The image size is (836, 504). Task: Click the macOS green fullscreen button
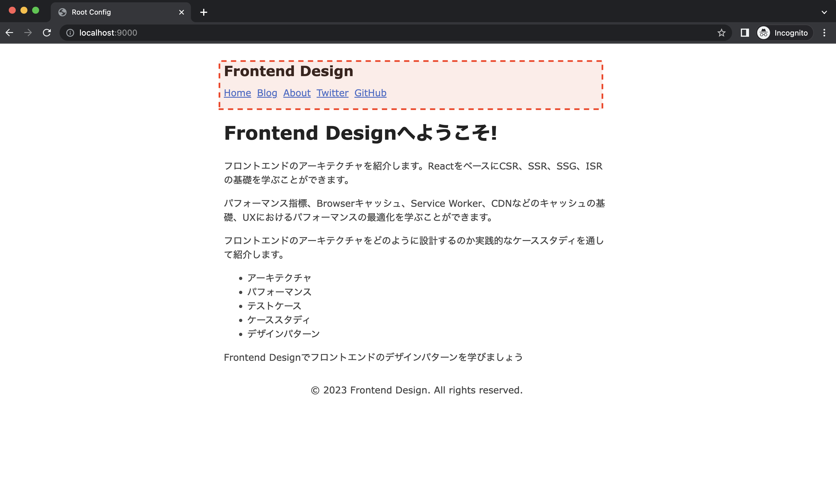coord(36,10)
